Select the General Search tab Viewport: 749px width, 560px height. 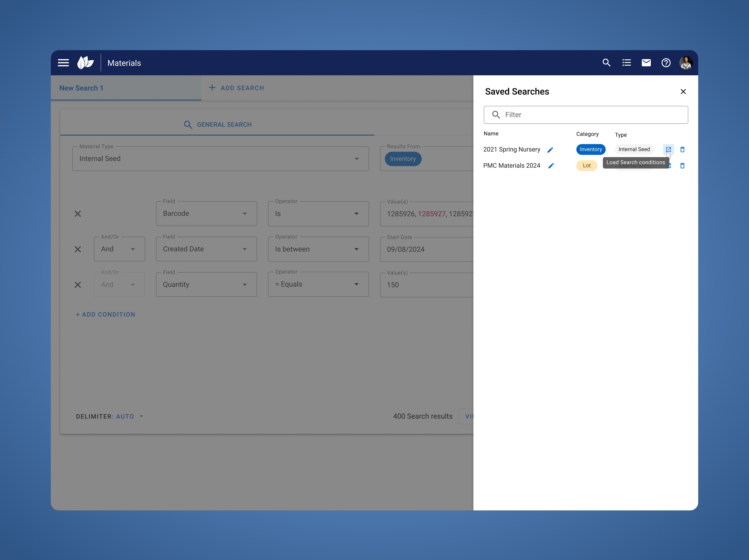tap(217, 125)
